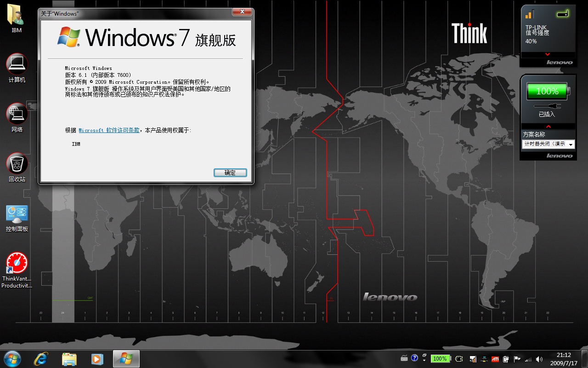Click the wireless router icon in the TP-LINK gadget
Image resolution: width=588 pixels, height=368 pixels.
tap(562, 14)
